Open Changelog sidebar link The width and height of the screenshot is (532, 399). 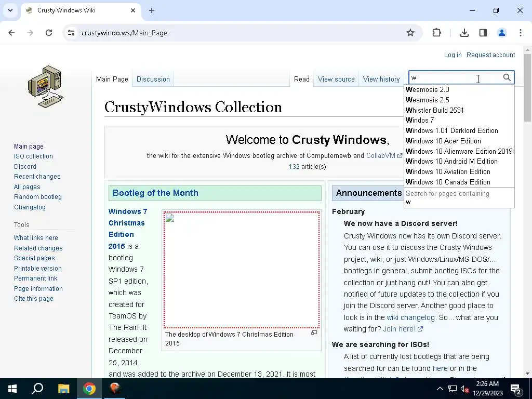click(x=30, y=207)
